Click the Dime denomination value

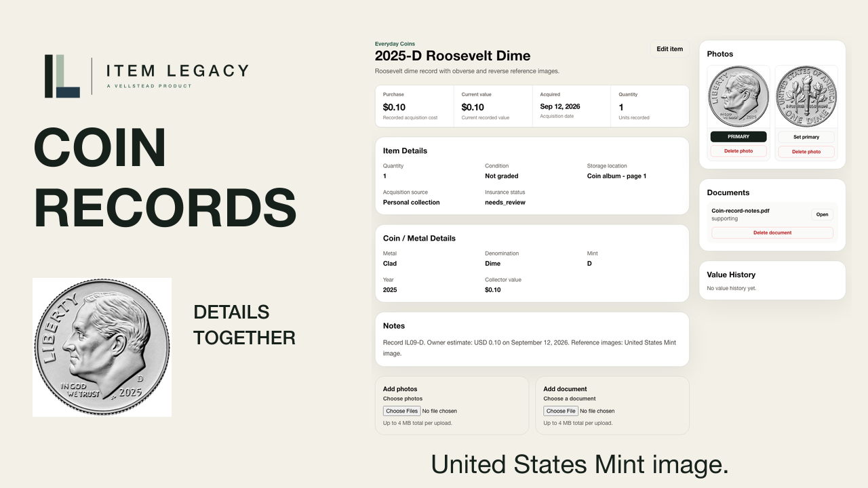pyautogui.click(x=492, y=264)
